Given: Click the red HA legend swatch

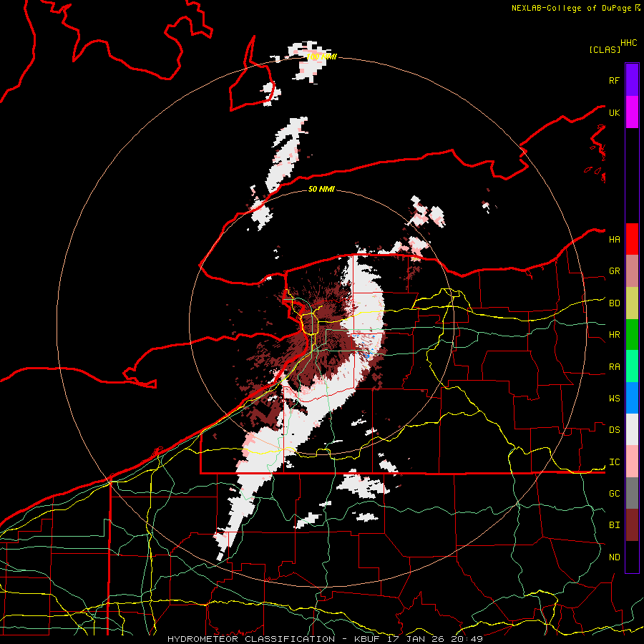Looking at the screenshot, I should click(632, 239).
